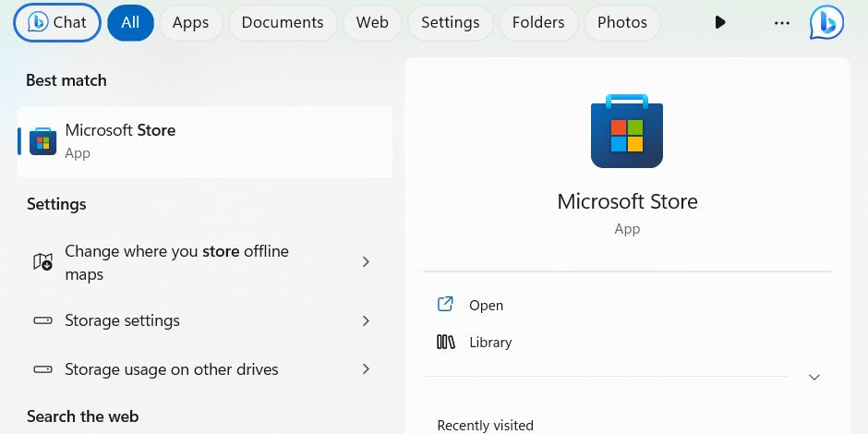Click the large Microsoft Store logo

point(627,131)
